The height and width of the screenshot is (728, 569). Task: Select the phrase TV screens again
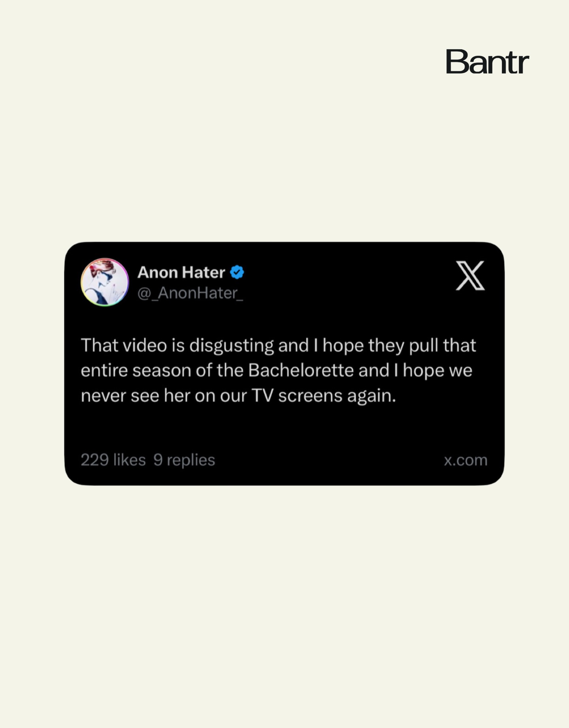tap(324, 396)
